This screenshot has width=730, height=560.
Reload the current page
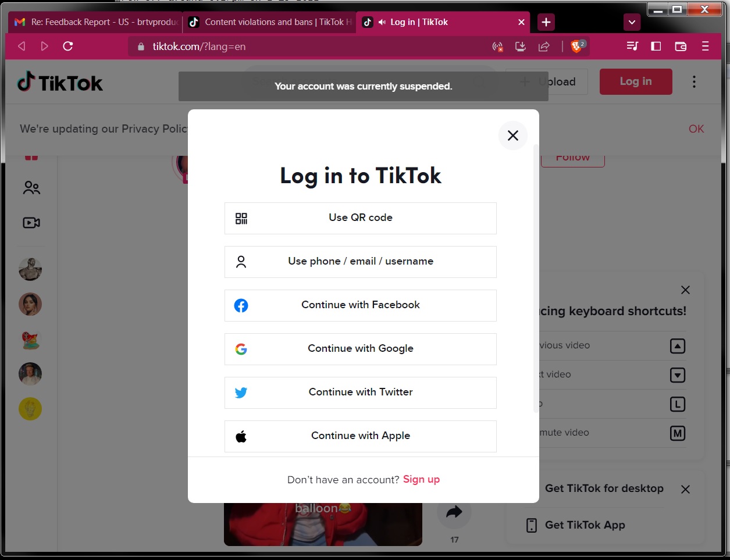[68, 46]
